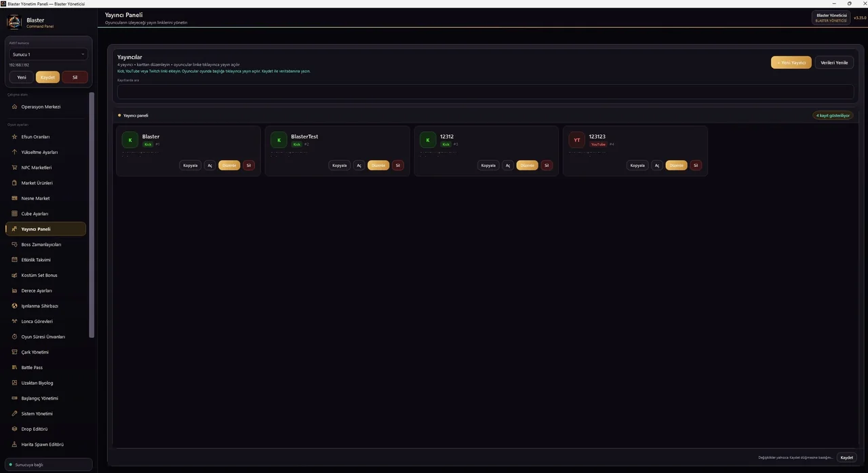Click the timer icon for Oyun Süresi Ünvanları
This screenshot has height=473, width=868.
pyautogui.click(x=15, y=337)
